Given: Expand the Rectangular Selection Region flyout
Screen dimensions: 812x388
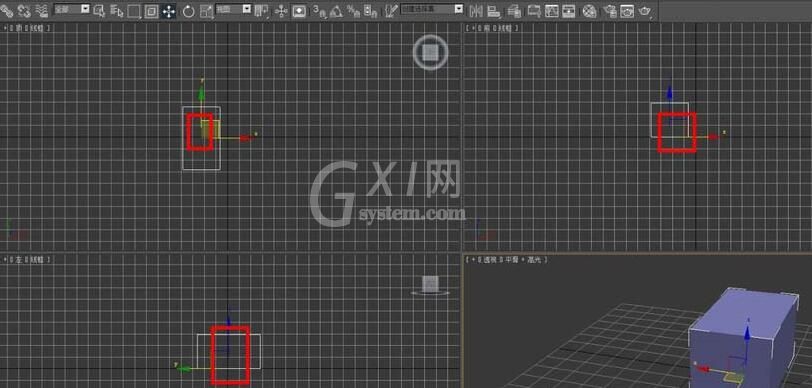Looking at the screenshot, I should [x=134, y=11].
